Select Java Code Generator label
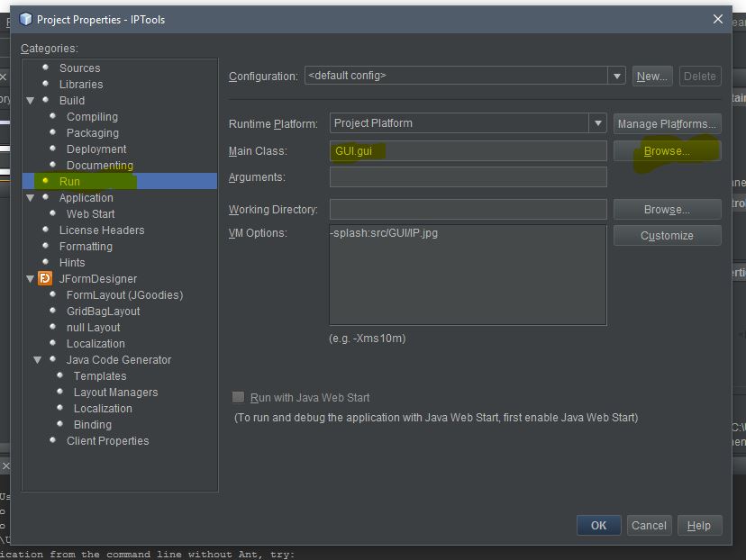This screenshot has width=746, height=560. (x=118, y=359)
